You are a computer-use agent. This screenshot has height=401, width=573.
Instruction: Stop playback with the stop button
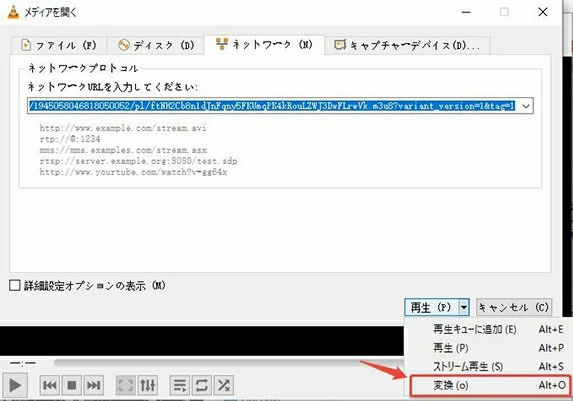tap(72, 385)
